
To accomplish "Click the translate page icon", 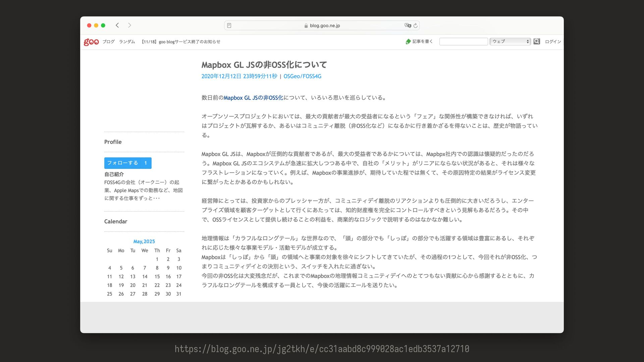I will [408, 25].
